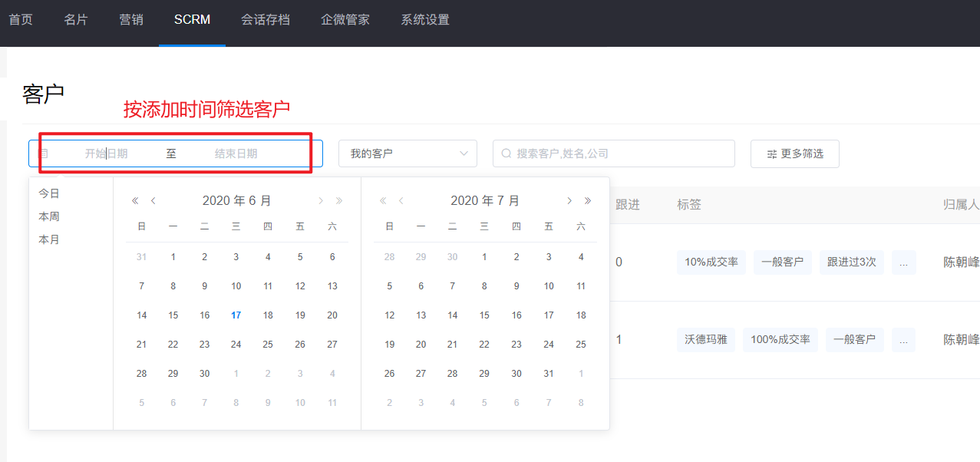Go to previous month in June calendar
980x462 pixels.
click(153, 201)
